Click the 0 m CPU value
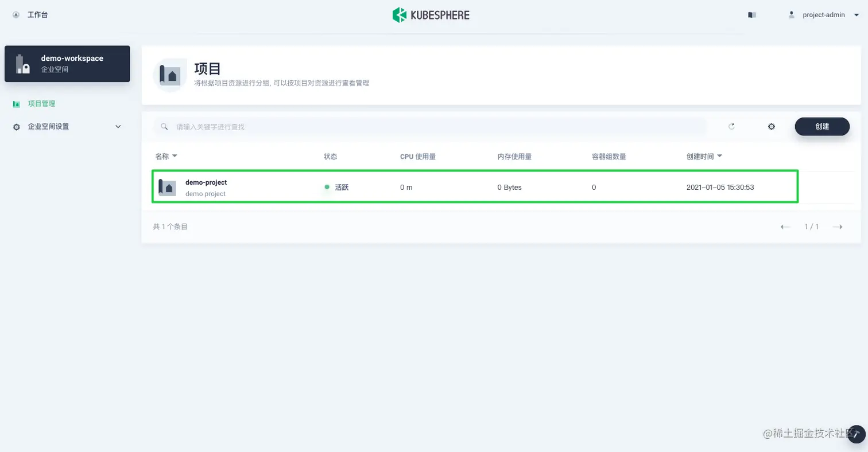 (406, 188)
